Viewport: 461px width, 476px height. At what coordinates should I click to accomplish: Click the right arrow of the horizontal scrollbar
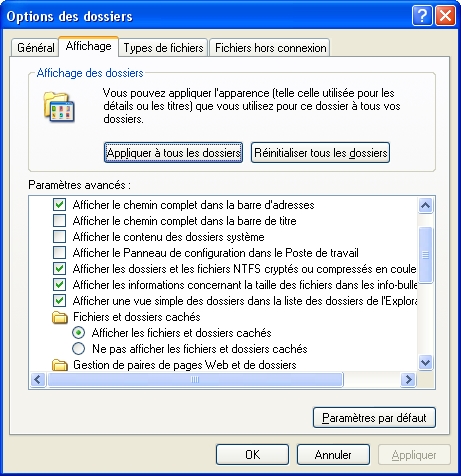coord(408,379)
